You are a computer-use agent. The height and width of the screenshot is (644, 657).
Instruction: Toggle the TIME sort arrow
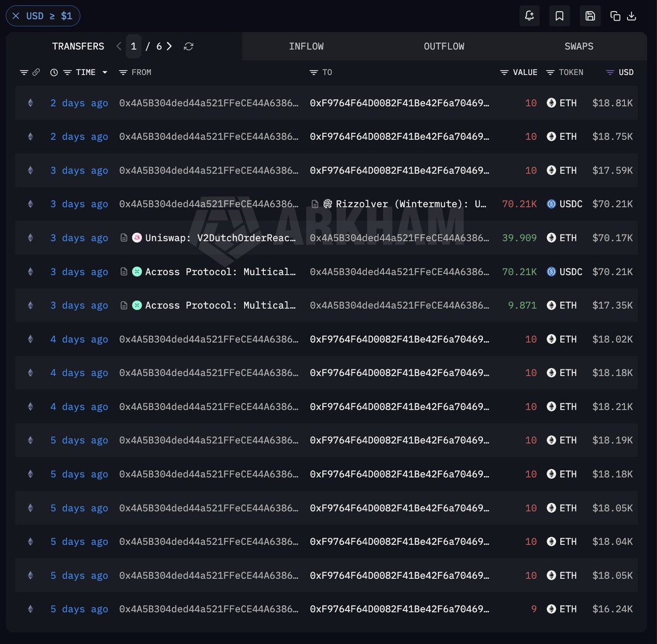coord(105,72)
